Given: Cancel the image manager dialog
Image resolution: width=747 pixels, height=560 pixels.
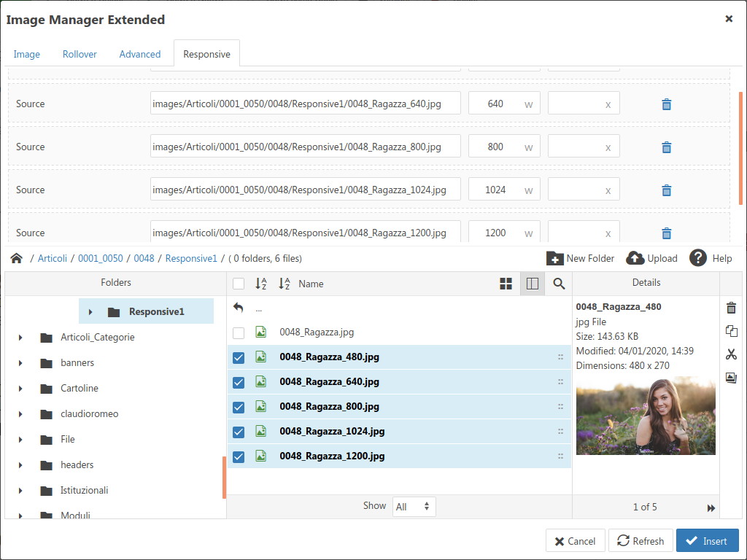Looking at the screenshot, I should [575, 541].
